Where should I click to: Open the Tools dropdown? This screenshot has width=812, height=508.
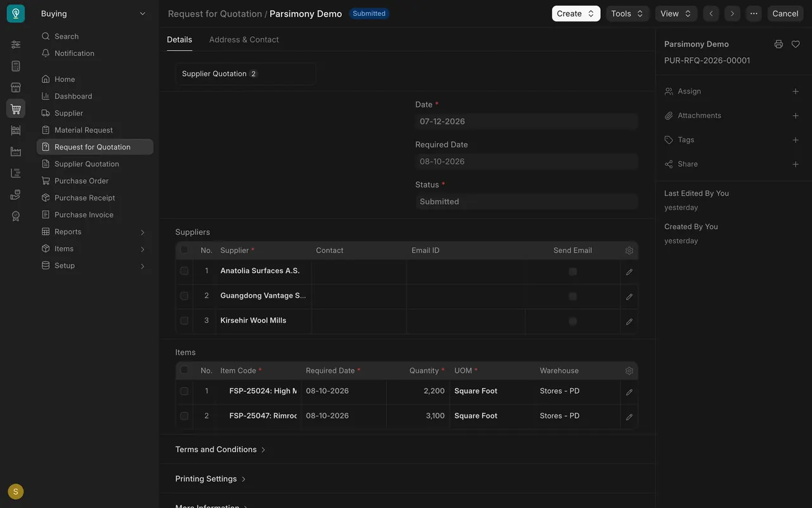[627, 13]
